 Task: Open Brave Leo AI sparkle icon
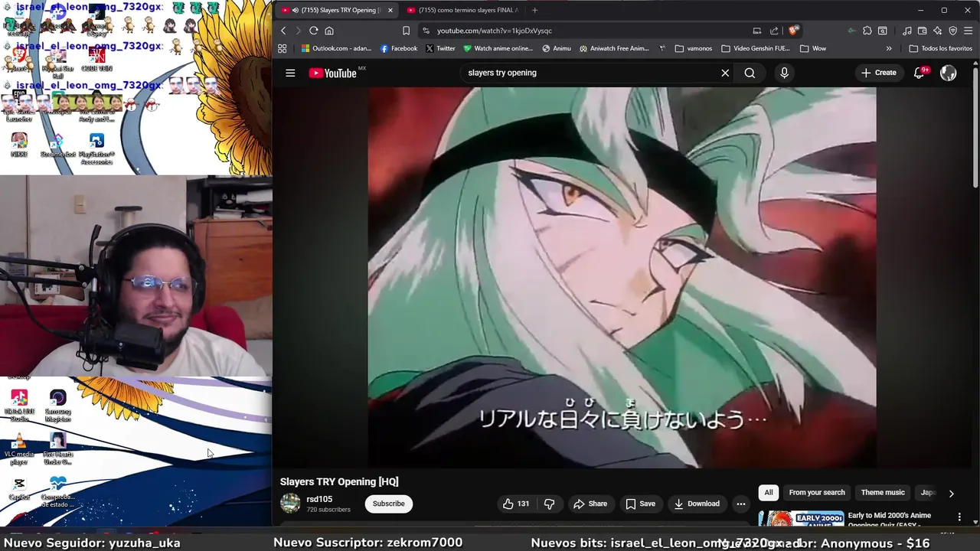click(938, 31)
